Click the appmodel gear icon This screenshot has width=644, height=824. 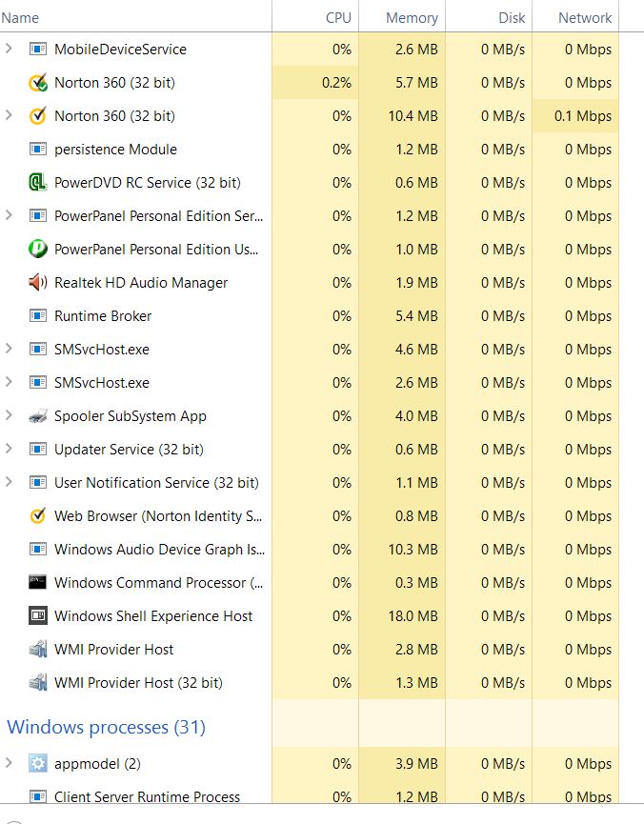tap(37, 763)
